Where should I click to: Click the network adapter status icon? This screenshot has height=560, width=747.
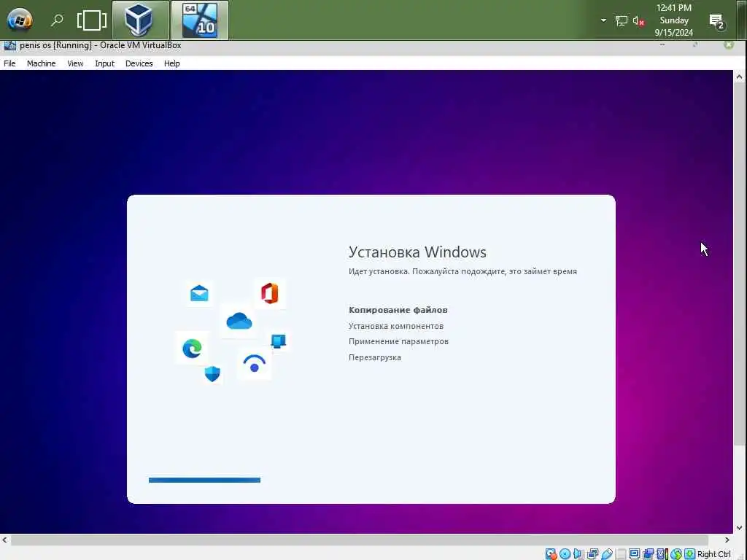(592, 554)
